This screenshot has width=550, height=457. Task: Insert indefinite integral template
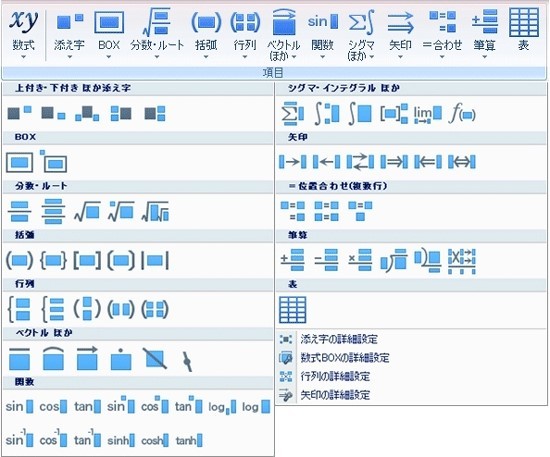pos(360,113)
